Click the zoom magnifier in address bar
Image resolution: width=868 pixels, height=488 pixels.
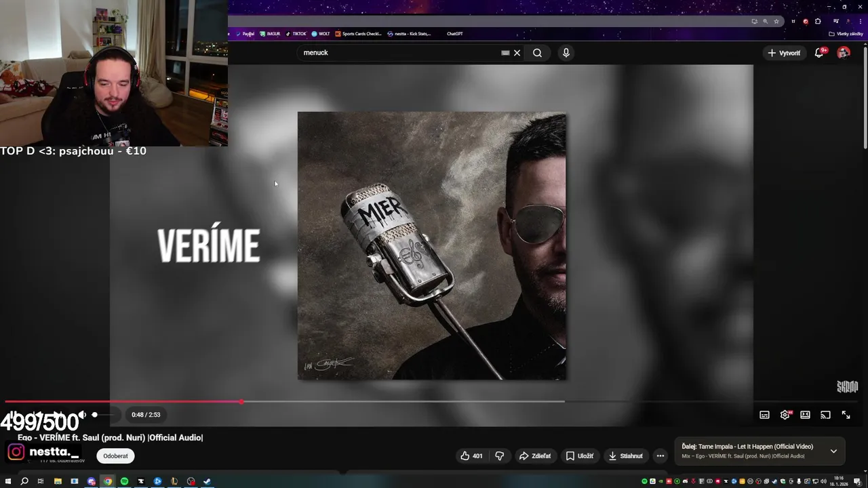766,21
